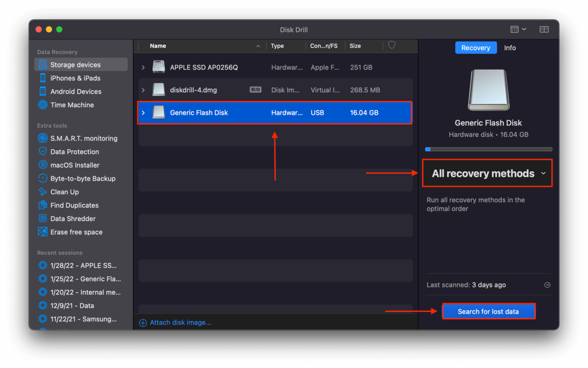Click the disk usage progress bar
The height and width of the screenshot is (368, 588).
point(489,149)
